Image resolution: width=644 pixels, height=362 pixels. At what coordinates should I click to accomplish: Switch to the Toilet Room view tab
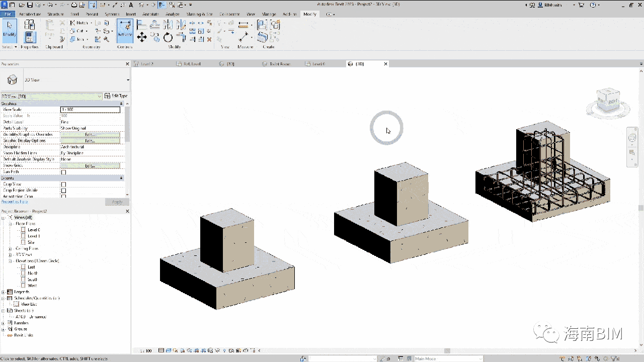pos(280,64)
